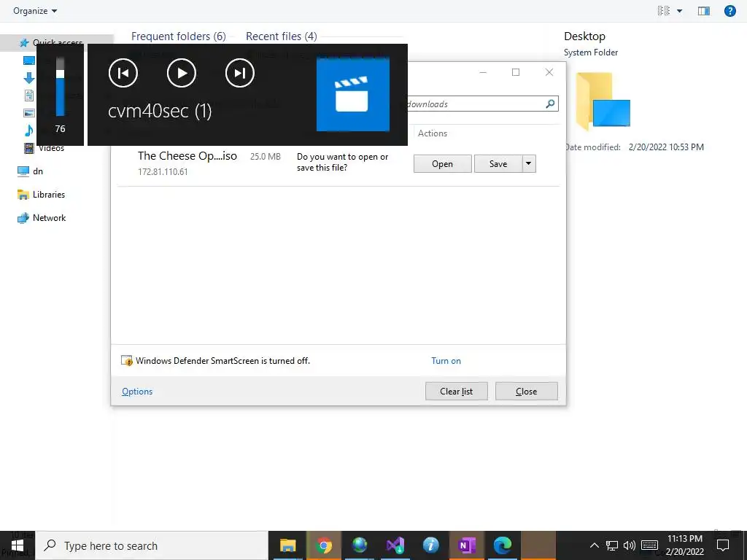Save the iso file download
The width and height of the screenshot is (747, 560).
click(x=498, y=164)
